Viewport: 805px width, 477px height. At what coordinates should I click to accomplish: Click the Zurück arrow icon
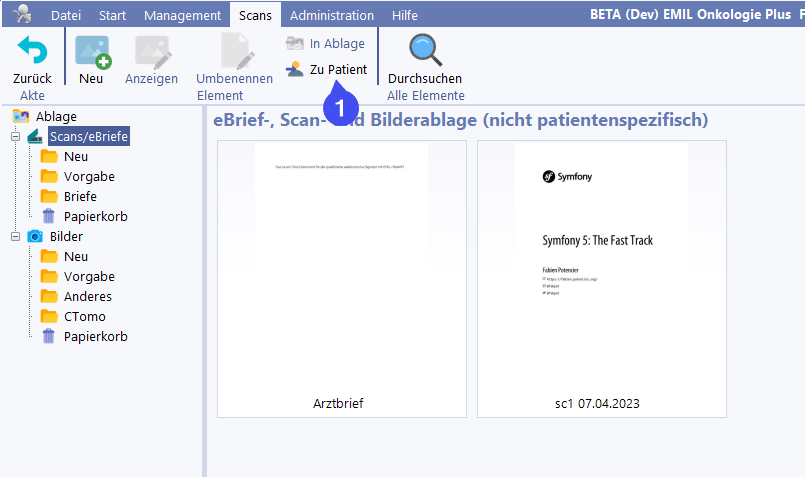(x=32, y=50)
